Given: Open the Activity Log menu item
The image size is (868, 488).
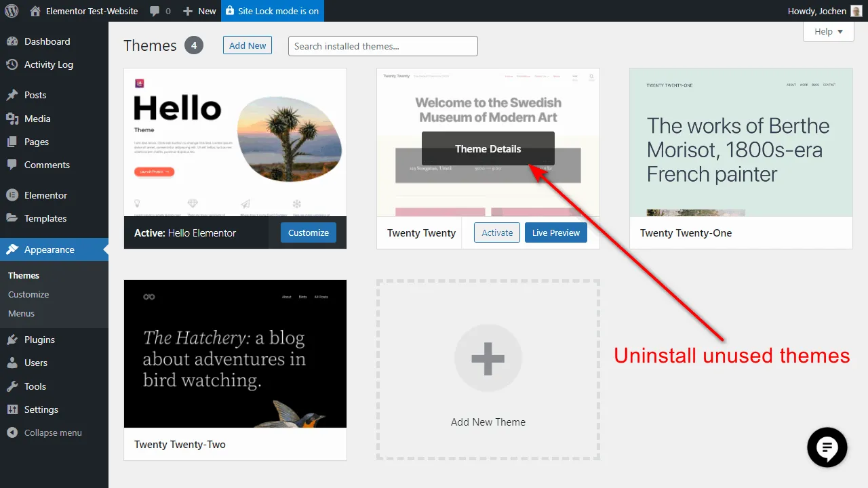Looking at the screenshot, I should pyautogui.click(x=54, y=64).
